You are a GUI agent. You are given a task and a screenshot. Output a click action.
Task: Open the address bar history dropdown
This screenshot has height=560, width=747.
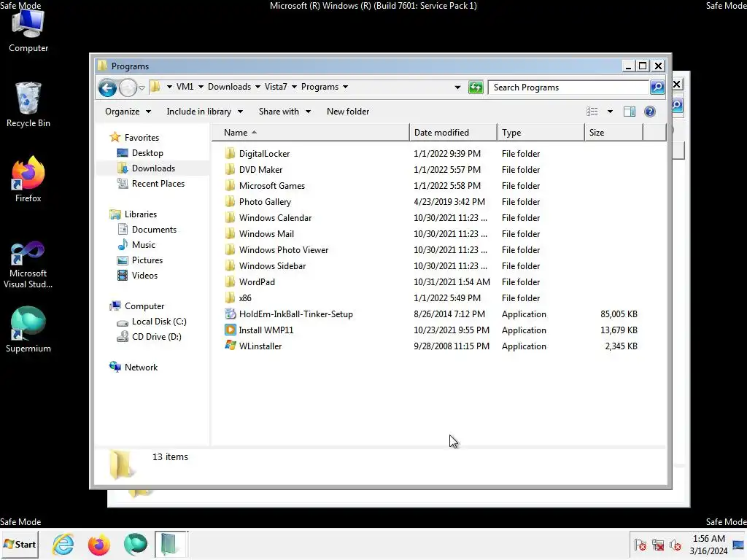pos(457,87)
